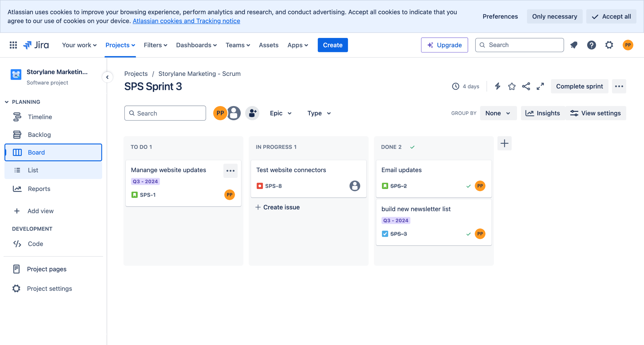Open the app switcher grid icon
The width and height of the screenshot is (644, 345).
(13, 45)
